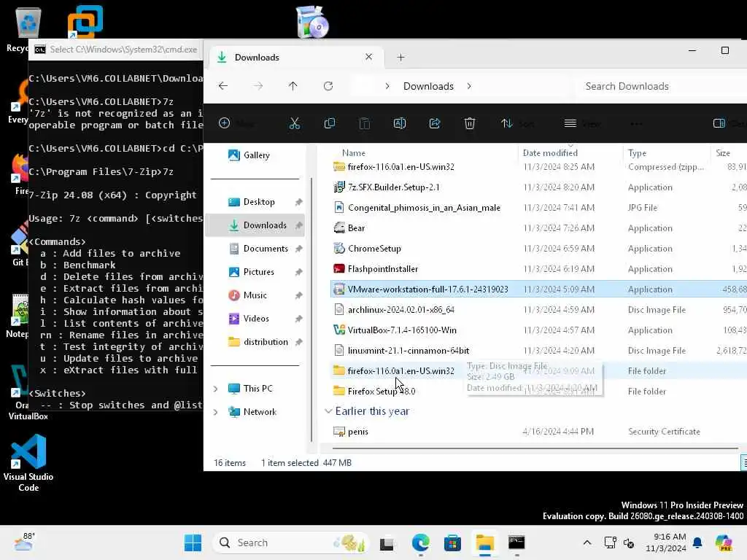Click the Rename icon in Explorer toolbar
The width and height of the screenshot is (747, 560).
click(400, 124)
